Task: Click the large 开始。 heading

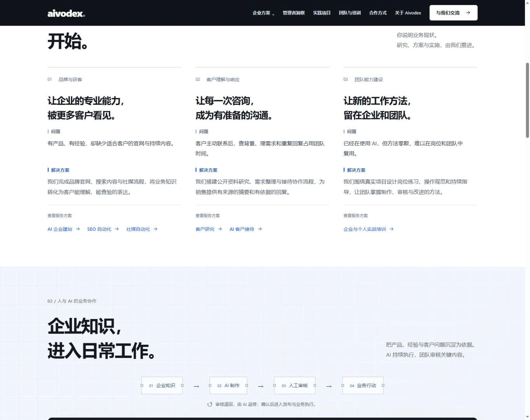Action: tap(68, 41)
